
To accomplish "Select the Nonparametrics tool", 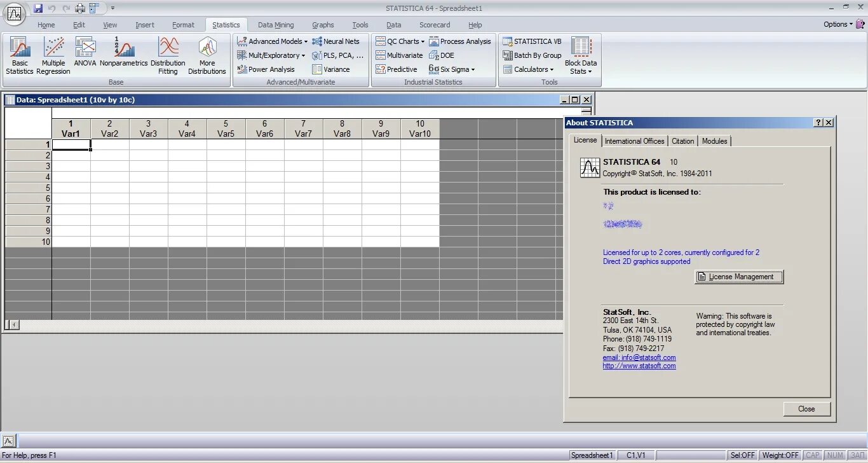I will 124,52.
